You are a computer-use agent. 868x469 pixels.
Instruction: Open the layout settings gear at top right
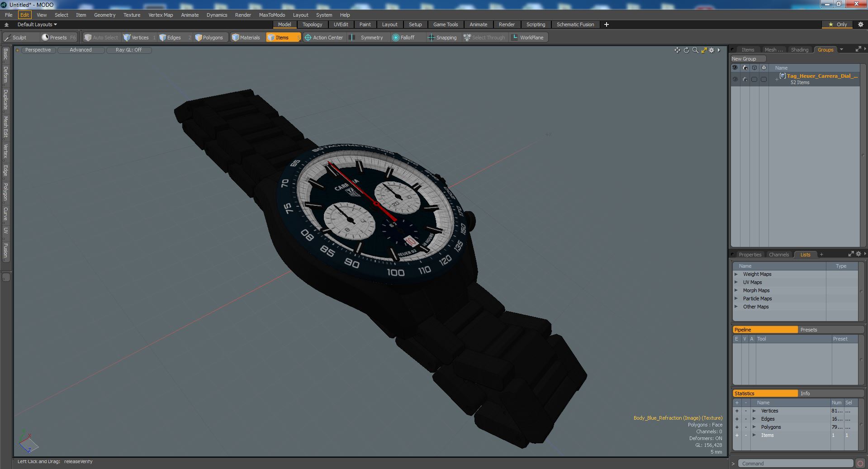pyautogui.click(x=860, y=24)
